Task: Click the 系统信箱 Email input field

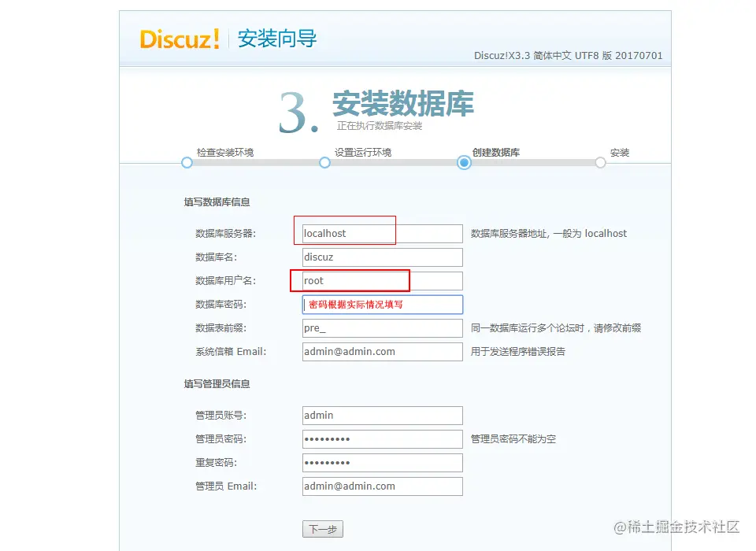Action: click(x=383, y=352)
